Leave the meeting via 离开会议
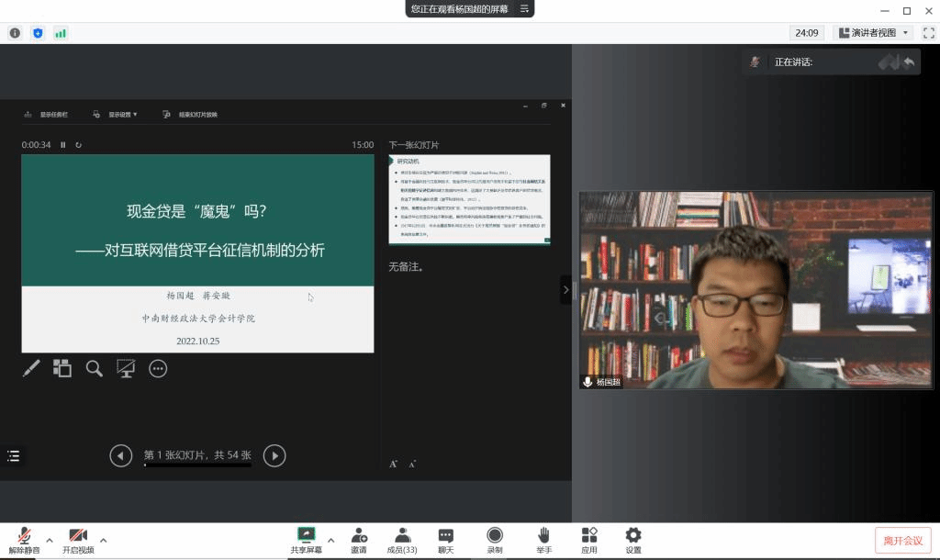940x560 pixels. tap(903, 540)
